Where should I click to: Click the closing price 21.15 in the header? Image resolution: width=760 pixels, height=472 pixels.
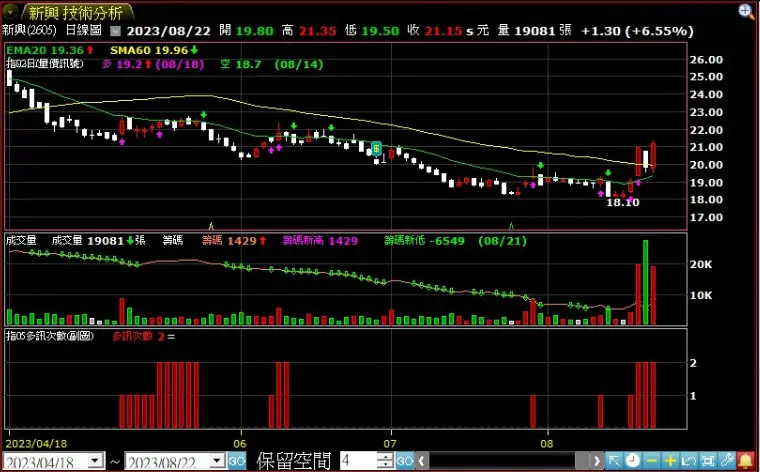443,31
